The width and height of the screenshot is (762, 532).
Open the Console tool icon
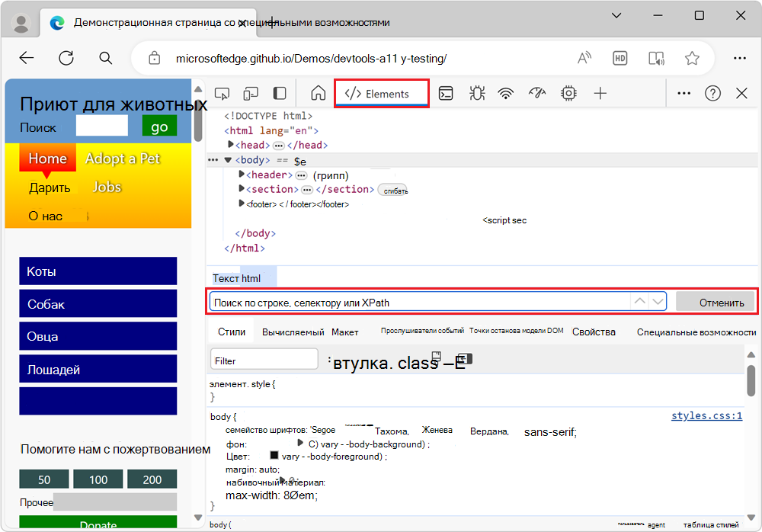pos(447,93)
